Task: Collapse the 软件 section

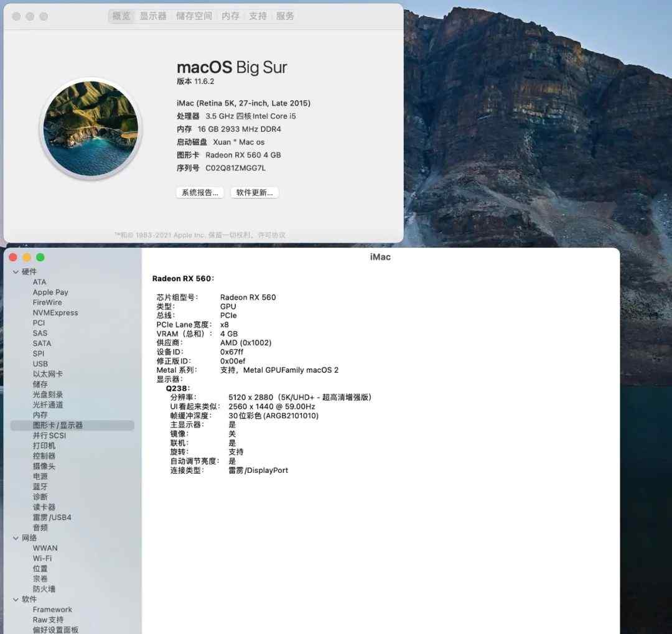Action: click(16, 599)
